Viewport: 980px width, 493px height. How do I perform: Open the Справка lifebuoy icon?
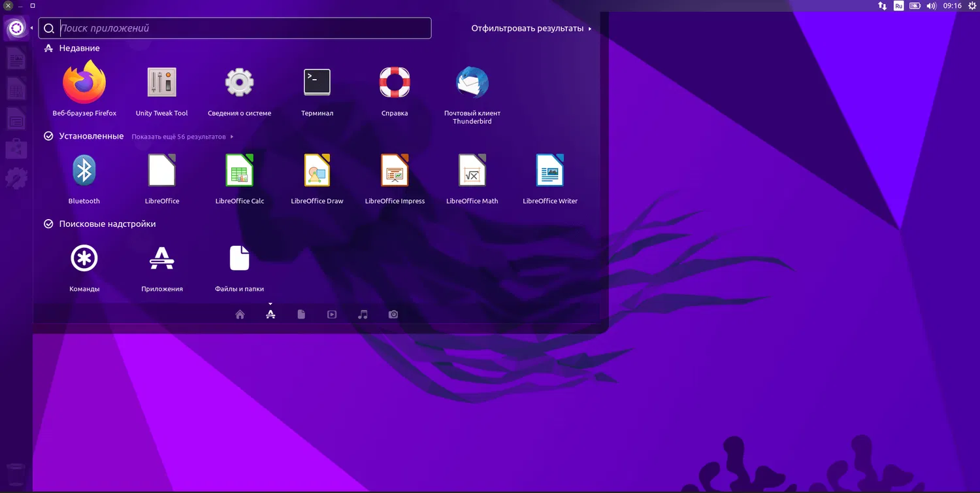pos(395,82)
